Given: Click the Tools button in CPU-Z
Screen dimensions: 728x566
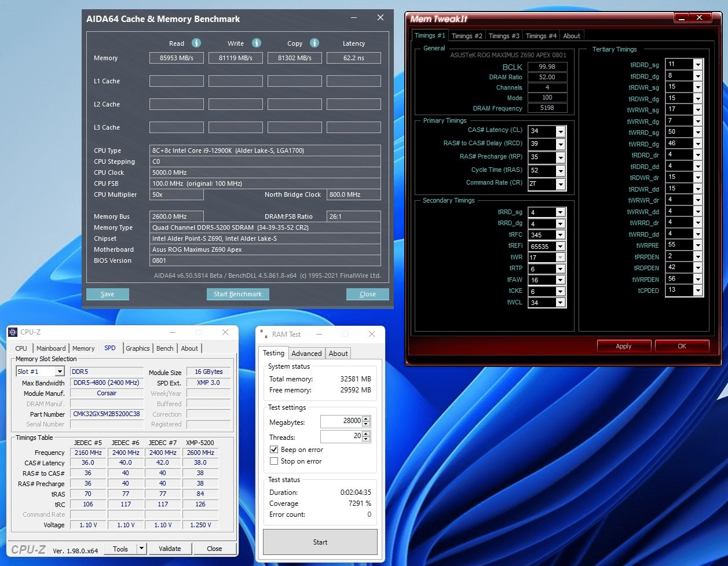Looking at the screenshot, I should [120, 549].
